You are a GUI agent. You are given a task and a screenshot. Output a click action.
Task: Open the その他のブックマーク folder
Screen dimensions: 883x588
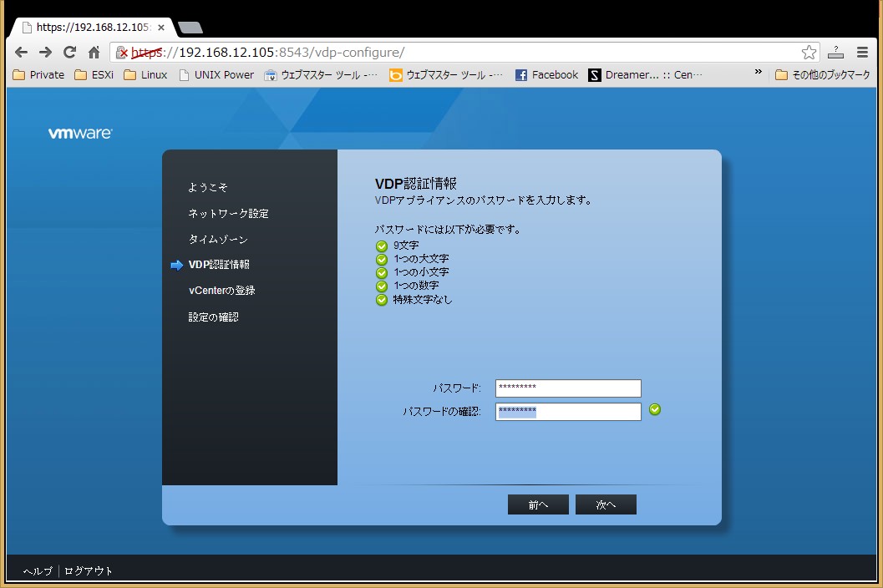(823, 75)
